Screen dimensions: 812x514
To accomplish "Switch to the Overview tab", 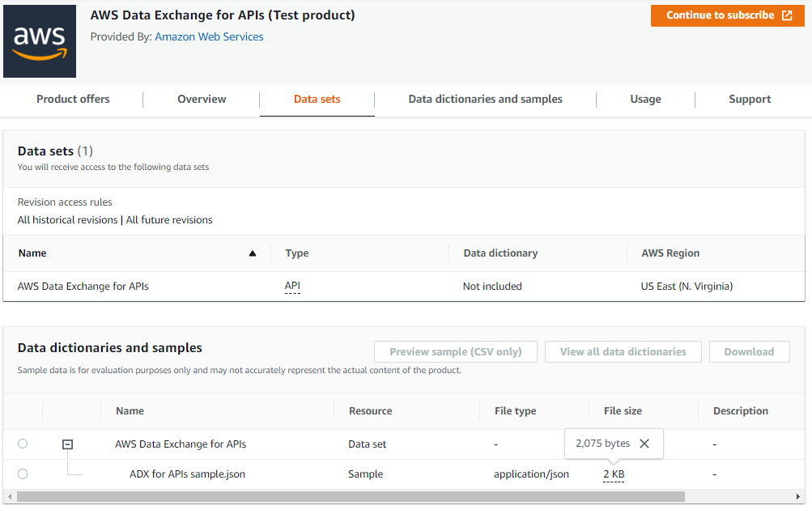I will click(202, 99).
